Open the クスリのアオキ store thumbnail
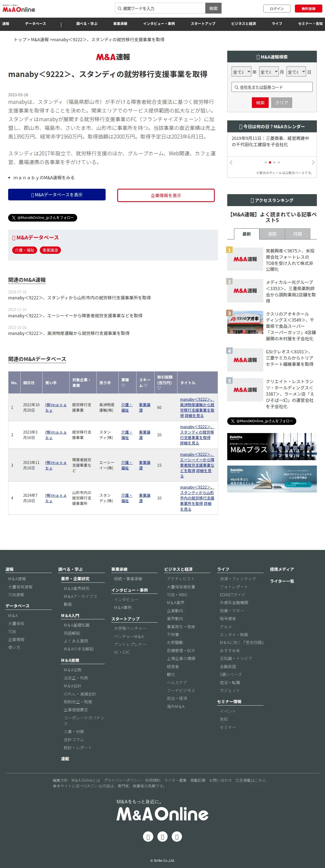325x868 pixels. point(245,322)
